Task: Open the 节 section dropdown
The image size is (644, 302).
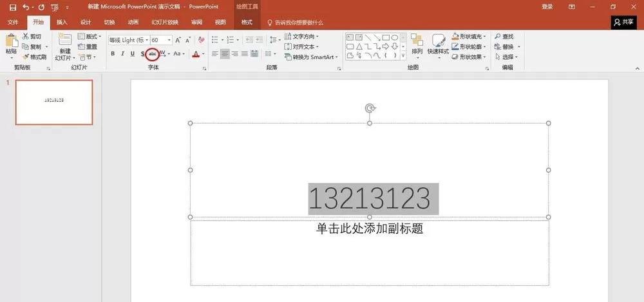Action: pos(87,57)
